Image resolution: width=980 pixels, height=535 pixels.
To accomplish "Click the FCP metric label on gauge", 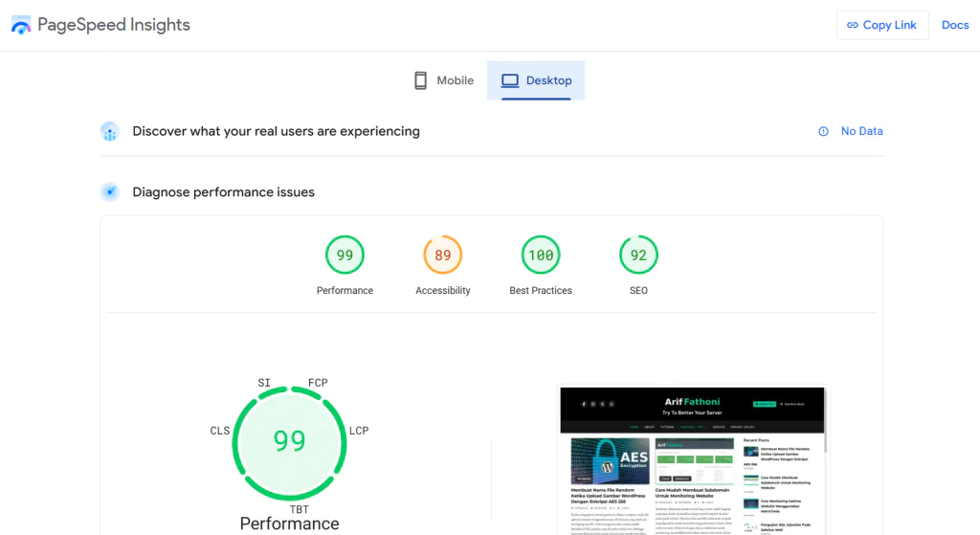I will click(x=318, y=383).
